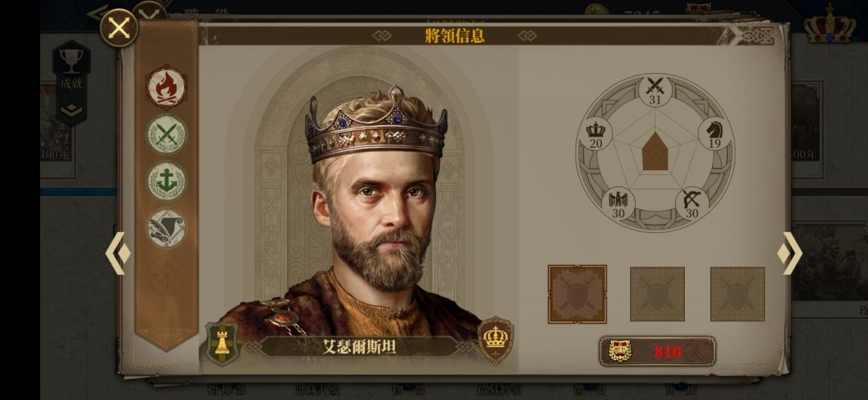
Task: Tap the sword stat showing 31
Action: (656, 91)
